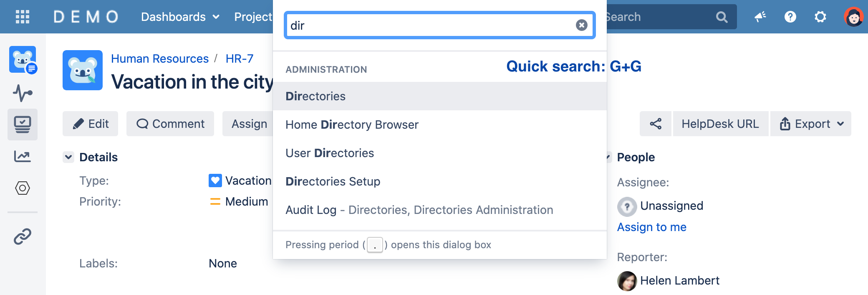Collapse the Details section
Viewport: 868px width, 295px height.
pyautogui.click(x=68, y=157)
